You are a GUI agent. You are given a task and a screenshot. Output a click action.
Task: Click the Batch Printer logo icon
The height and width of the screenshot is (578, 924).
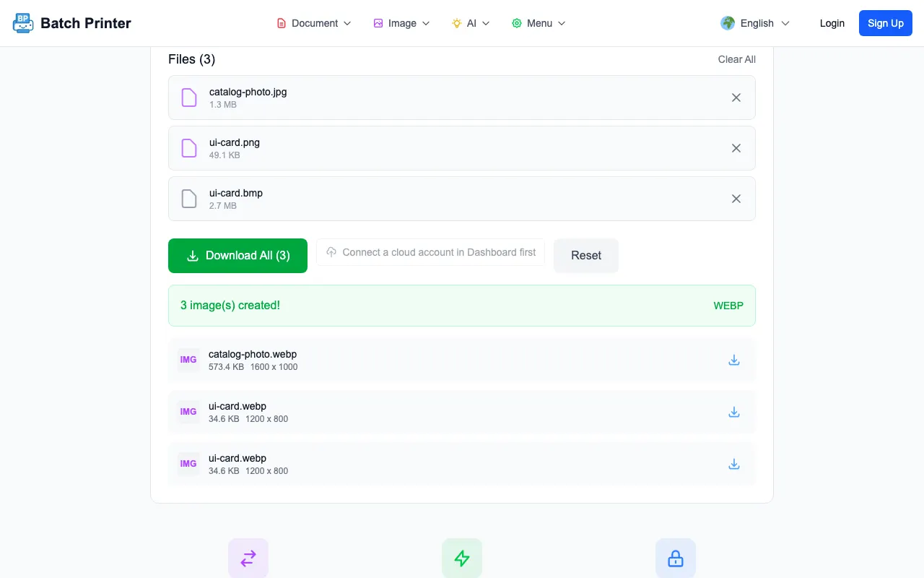23,23
